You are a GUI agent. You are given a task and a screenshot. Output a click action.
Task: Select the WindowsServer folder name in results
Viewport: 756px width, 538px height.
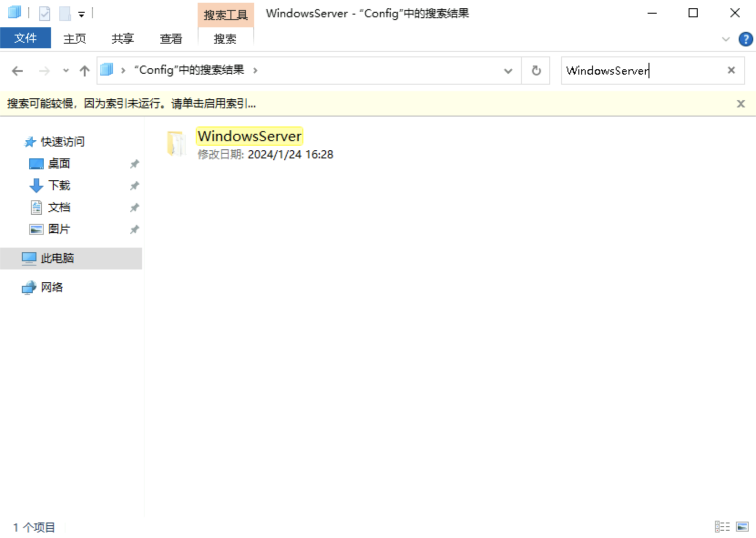click(250, 136)
